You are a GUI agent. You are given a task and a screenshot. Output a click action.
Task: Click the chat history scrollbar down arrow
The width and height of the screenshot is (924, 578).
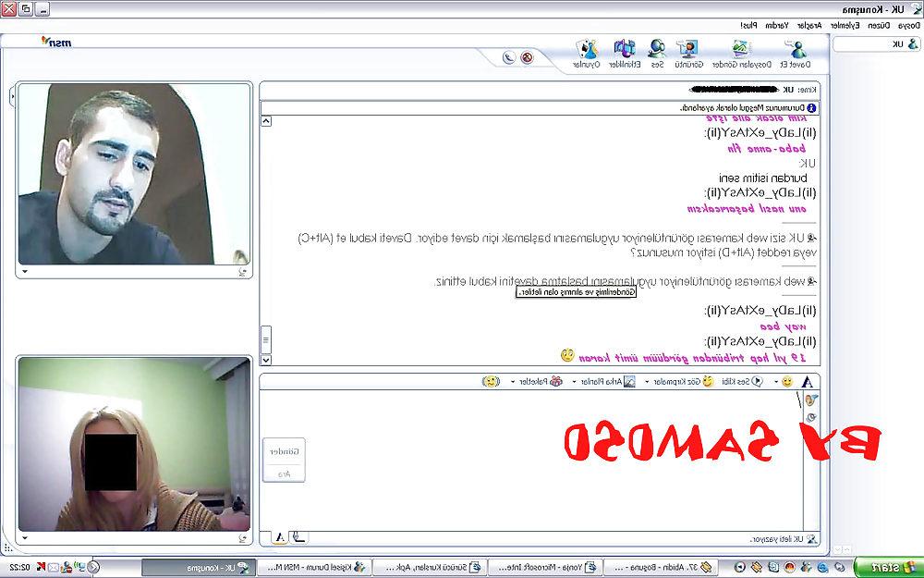coord(266,359)
